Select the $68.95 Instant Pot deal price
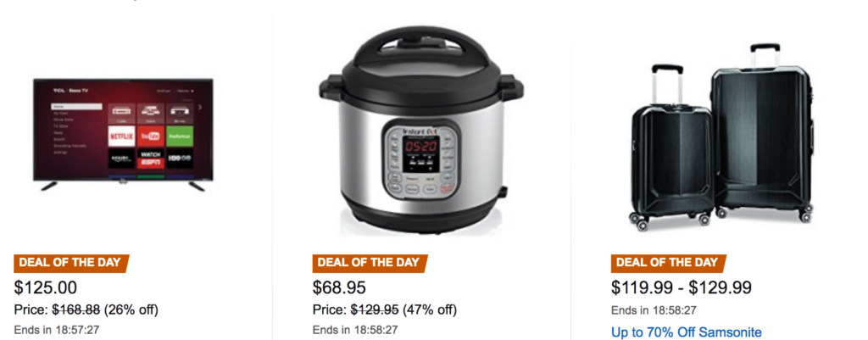This screenshot has width=868, height=340. click(x=339, y=288)
